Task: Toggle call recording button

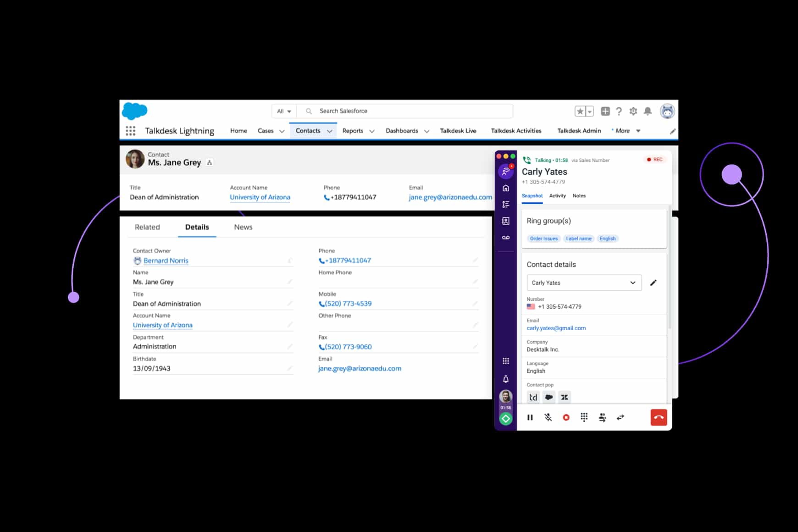Action: click(566, 417)
